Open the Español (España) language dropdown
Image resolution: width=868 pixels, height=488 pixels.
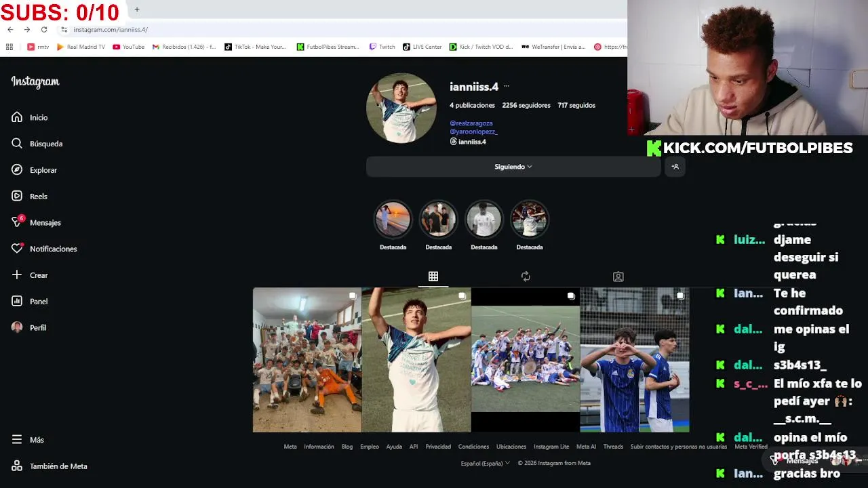point(486,464)
